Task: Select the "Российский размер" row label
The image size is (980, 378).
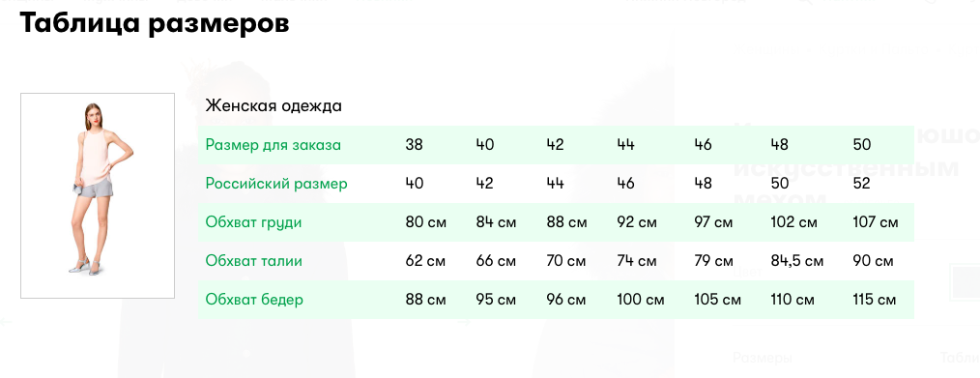Action: [x=276, y=184]
